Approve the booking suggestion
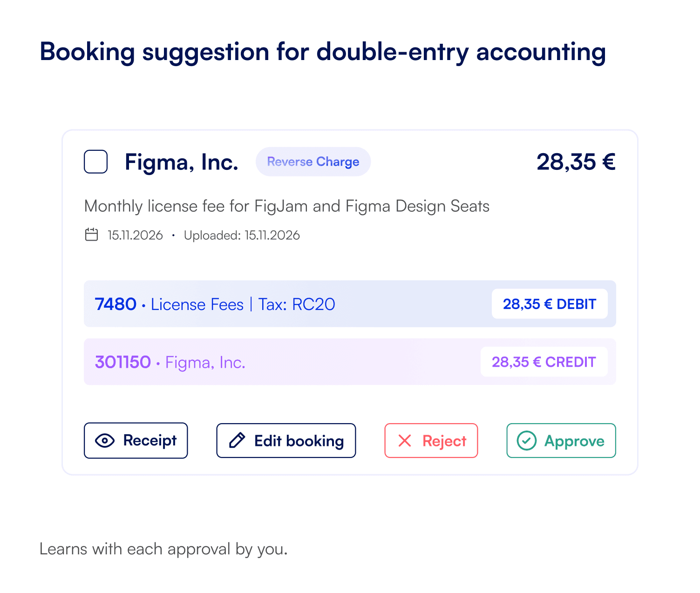The image size is (700, 593). coord(561,441)
